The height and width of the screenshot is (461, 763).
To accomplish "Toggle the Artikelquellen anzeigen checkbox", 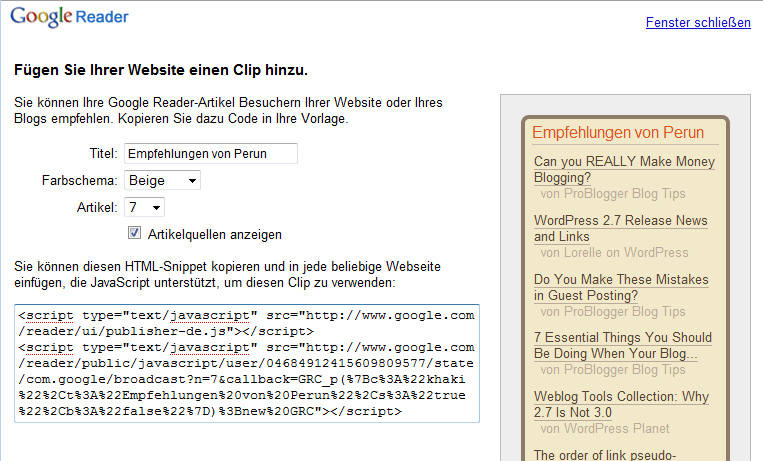I will 134,233.
